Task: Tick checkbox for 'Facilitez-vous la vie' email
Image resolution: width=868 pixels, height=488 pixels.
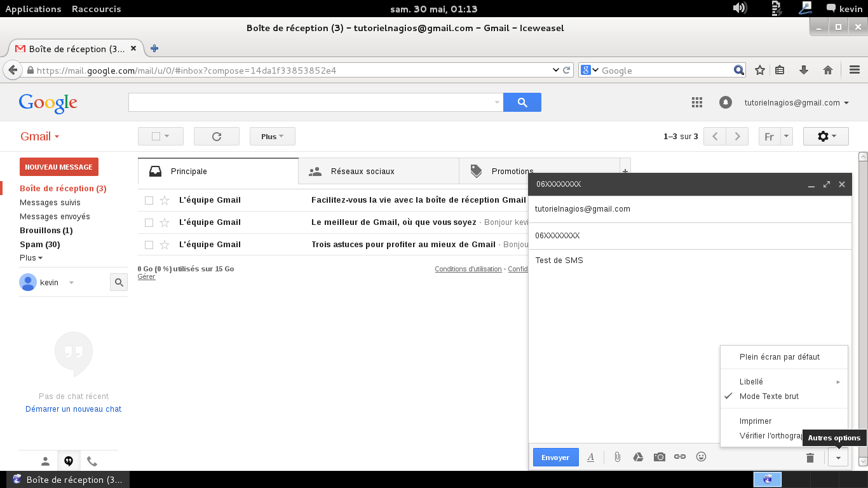Action: [x=149, y=200]
